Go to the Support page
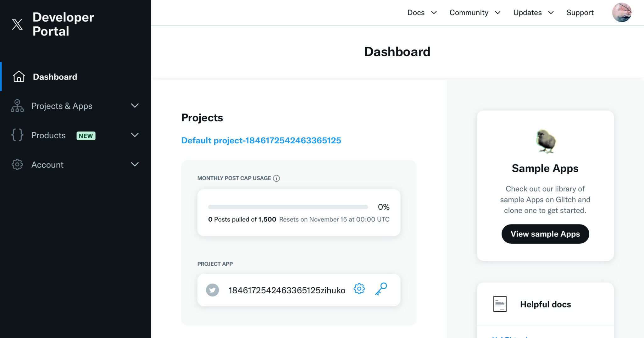The height and width of the screenshot is (338, 644). click(x=580, y=13)
